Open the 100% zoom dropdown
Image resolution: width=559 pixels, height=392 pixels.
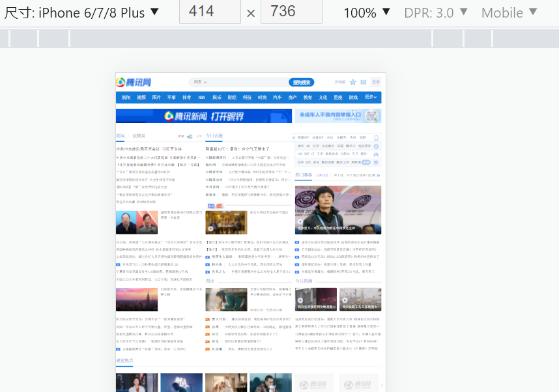(x=367, y=13)
